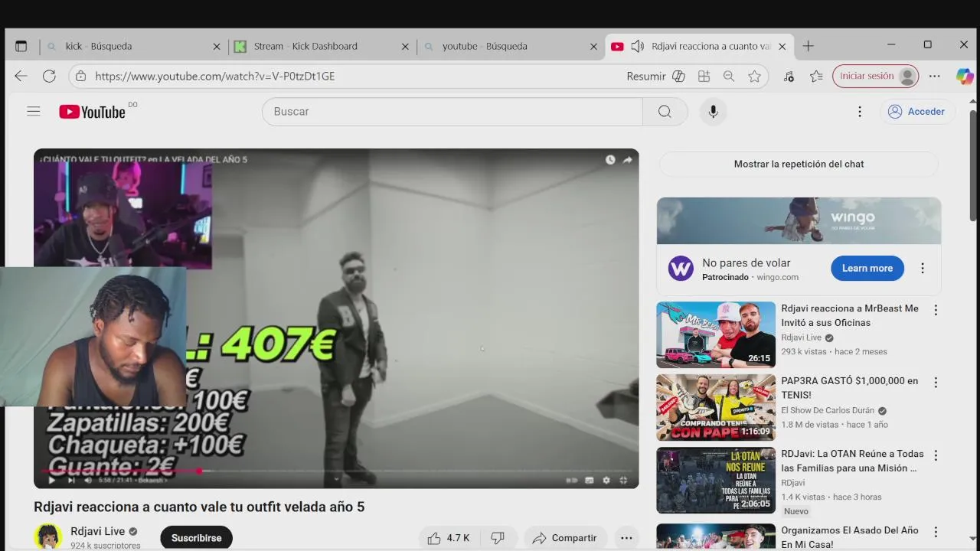Click the wingo Learn more button
The image size is (980, 551).
pos(867,268)
